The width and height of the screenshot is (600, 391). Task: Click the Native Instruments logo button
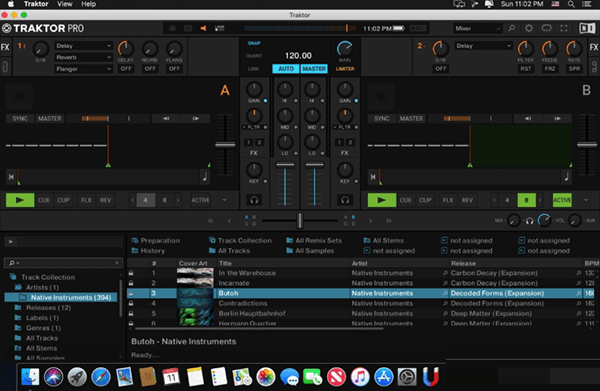tap(587, 28)
